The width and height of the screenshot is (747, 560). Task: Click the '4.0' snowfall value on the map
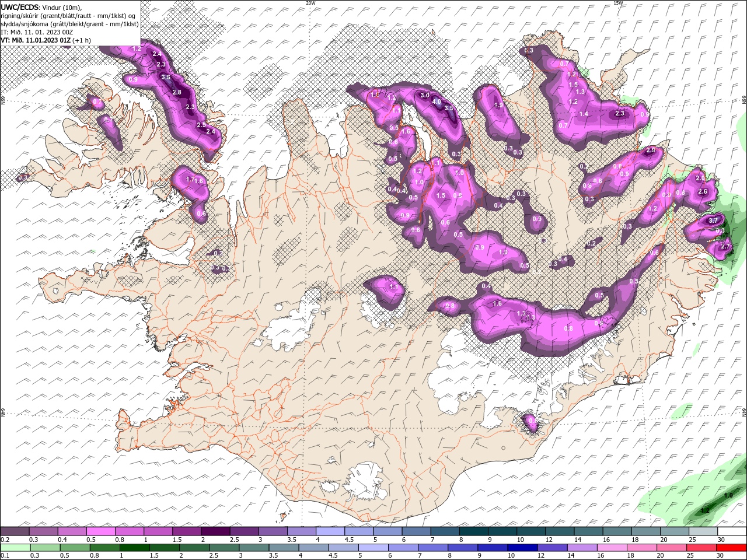437,101
